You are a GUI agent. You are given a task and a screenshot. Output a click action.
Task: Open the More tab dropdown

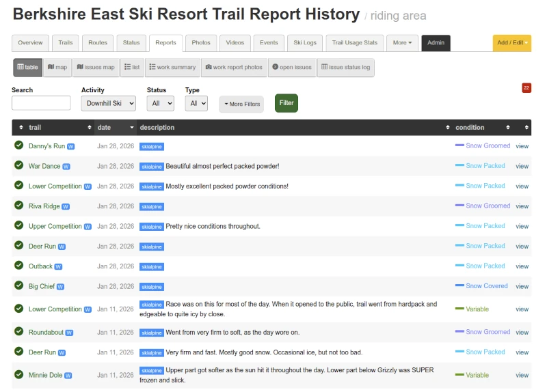402,43
